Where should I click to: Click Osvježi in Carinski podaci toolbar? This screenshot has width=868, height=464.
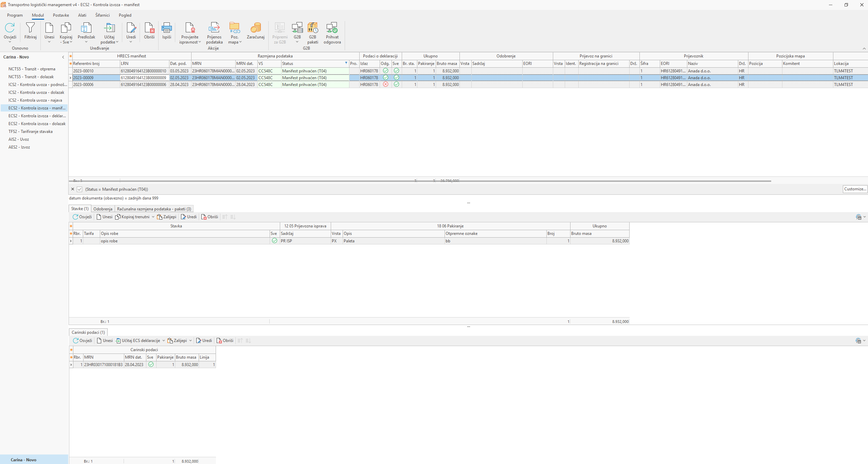click(x=82, y=341)
